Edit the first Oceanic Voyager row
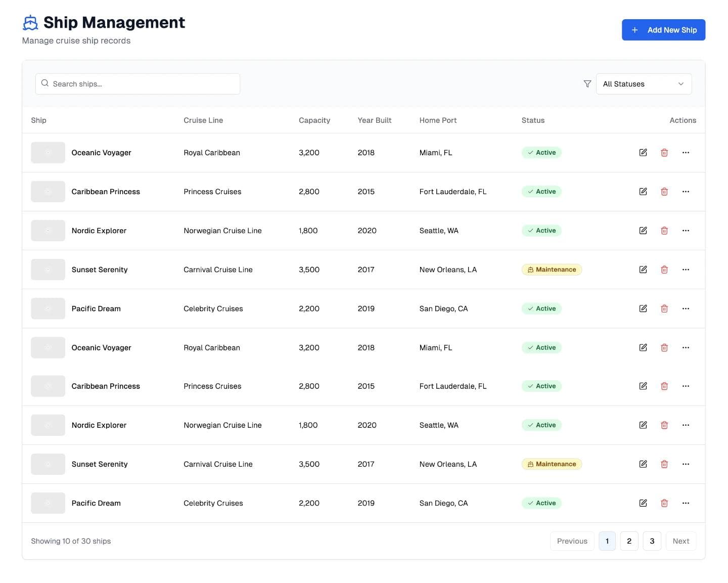 tap(643, 153)
